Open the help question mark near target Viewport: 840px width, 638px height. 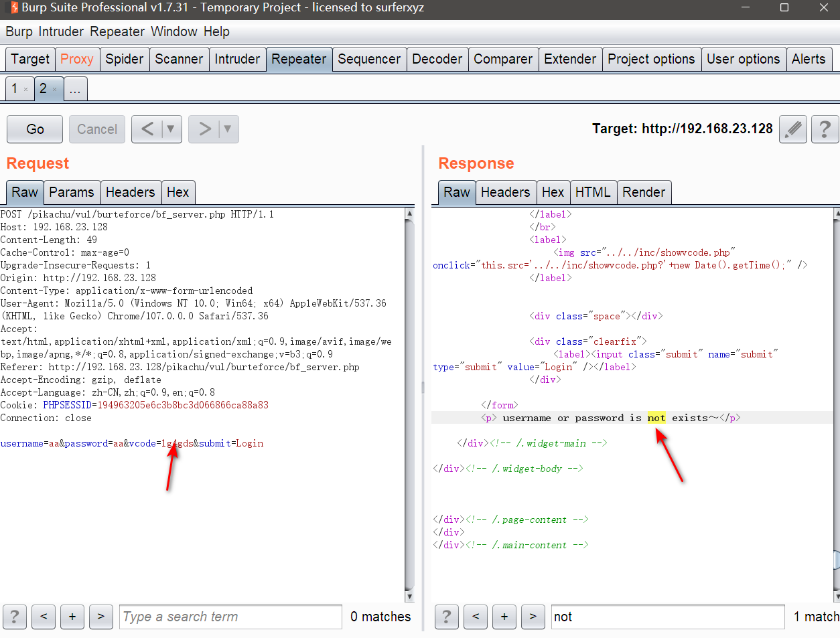tap(825, 129)
